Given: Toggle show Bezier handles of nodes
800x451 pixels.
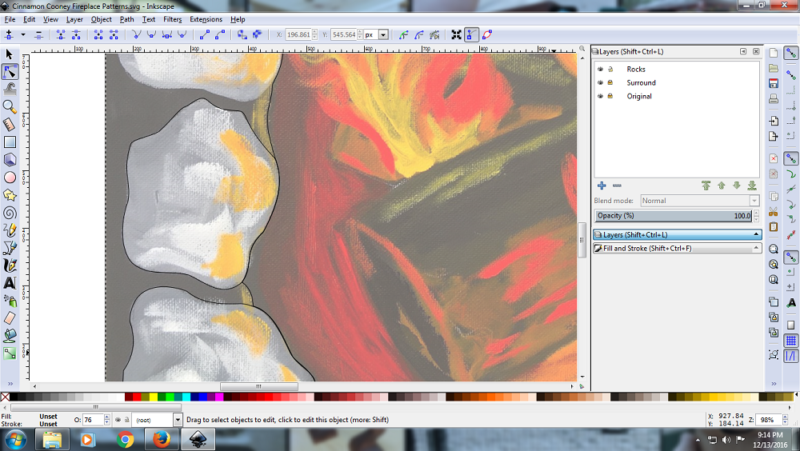Looking at the screenshot, I should click(x=471, y=35).
